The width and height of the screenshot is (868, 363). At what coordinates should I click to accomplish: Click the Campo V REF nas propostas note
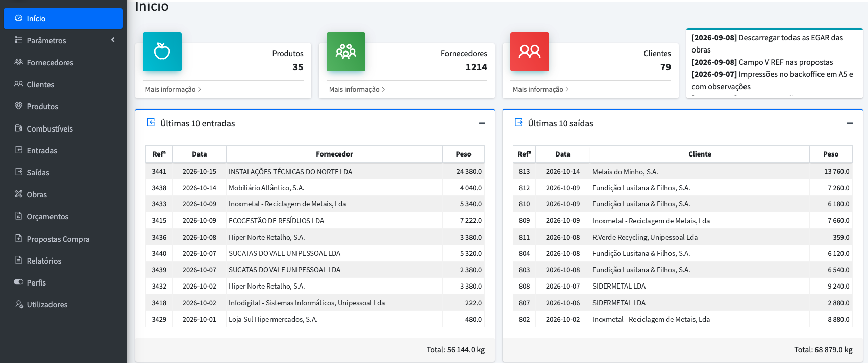click(x=762, y=62)
